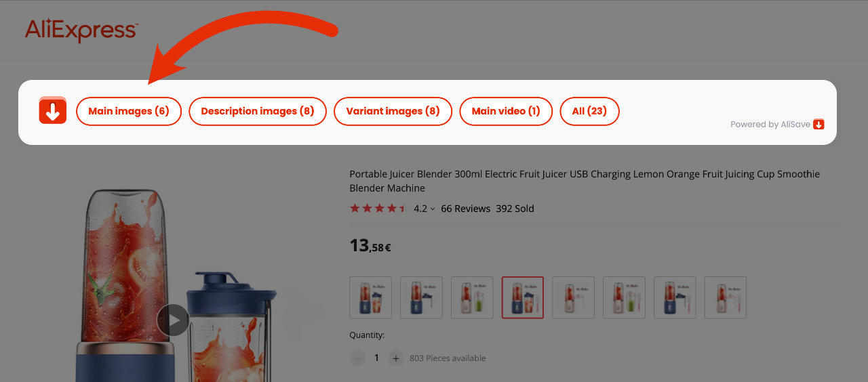
Task: Click the star rating icons
Action: [378, 209]
